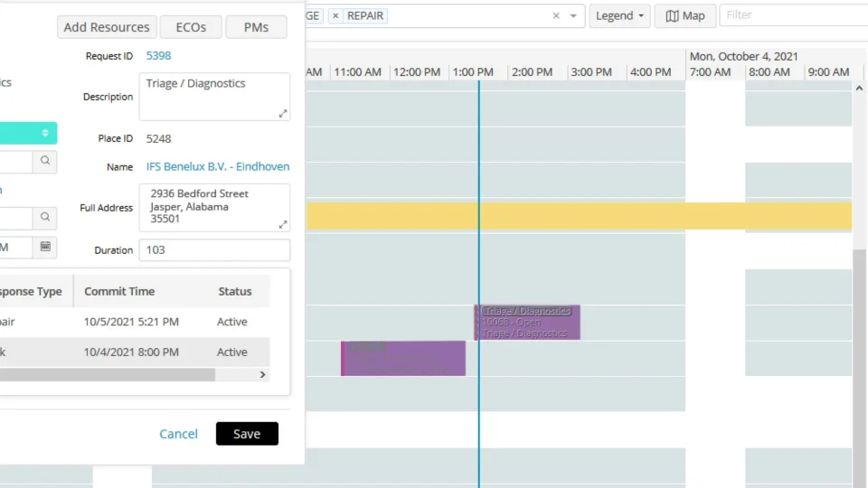Open the tag filter dropdown arrow

point(573,16)
